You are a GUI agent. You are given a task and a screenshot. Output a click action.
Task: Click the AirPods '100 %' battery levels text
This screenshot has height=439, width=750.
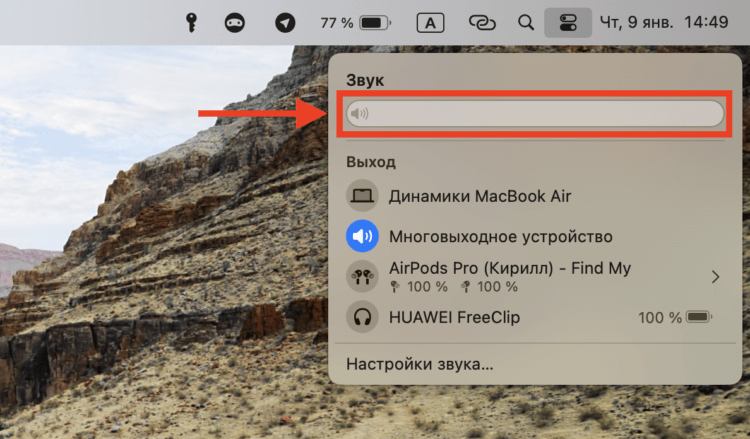pyautogui.click(x=454, y=287)
